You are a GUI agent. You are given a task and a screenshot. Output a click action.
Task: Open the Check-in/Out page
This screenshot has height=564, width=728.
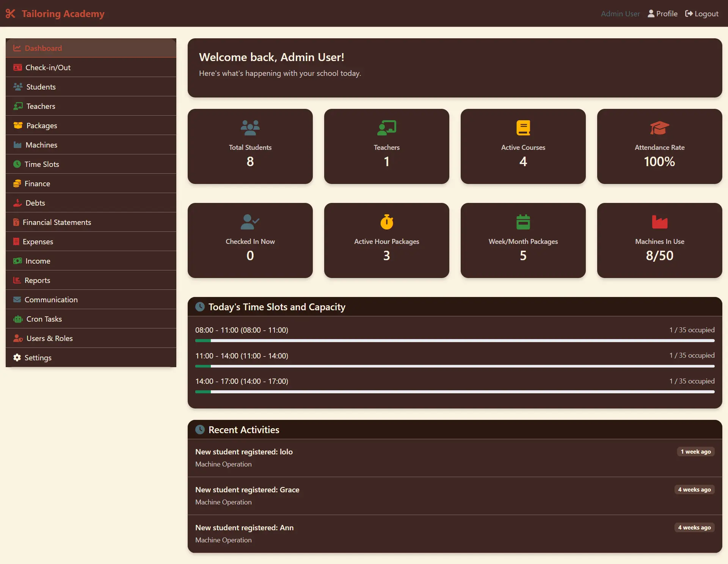tap(91, 68)
